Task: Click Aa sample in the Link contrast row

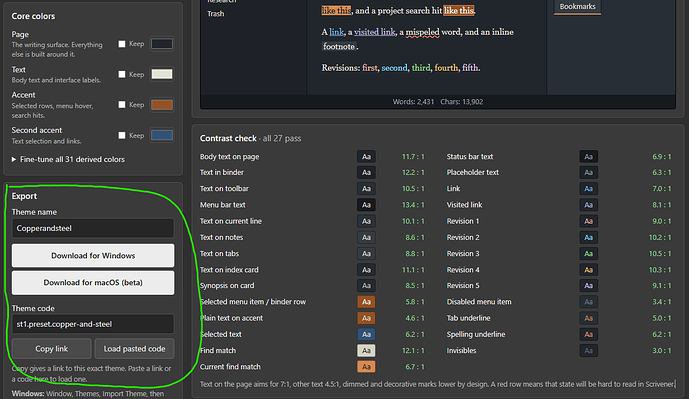Action: [x=588, y=189]
